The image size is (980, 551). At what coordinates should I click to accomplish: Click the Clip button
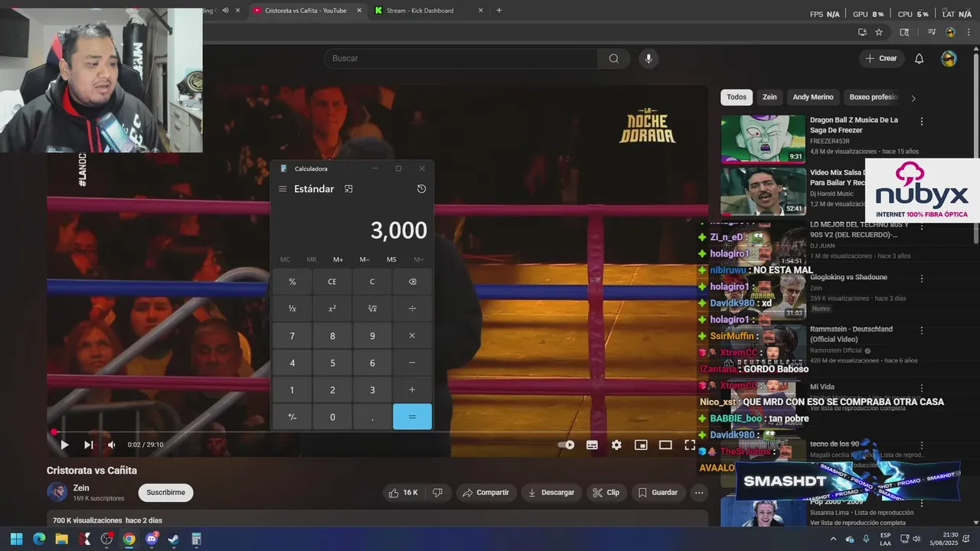click(x=606, y=492)
